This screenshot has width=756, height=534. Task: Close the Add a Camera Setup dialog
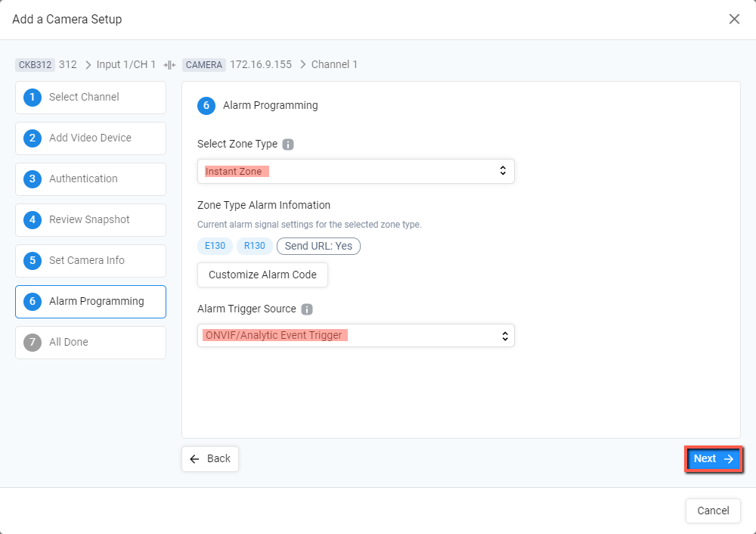(734, 19)
